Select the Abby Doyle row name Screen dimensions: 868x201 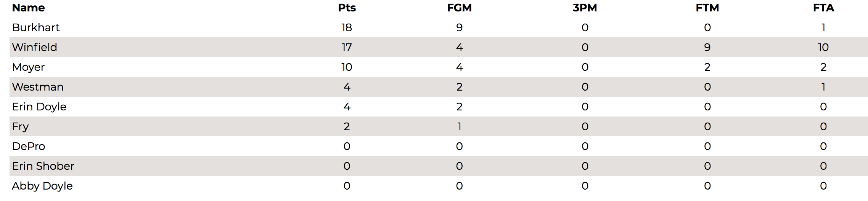coord(42,186)
